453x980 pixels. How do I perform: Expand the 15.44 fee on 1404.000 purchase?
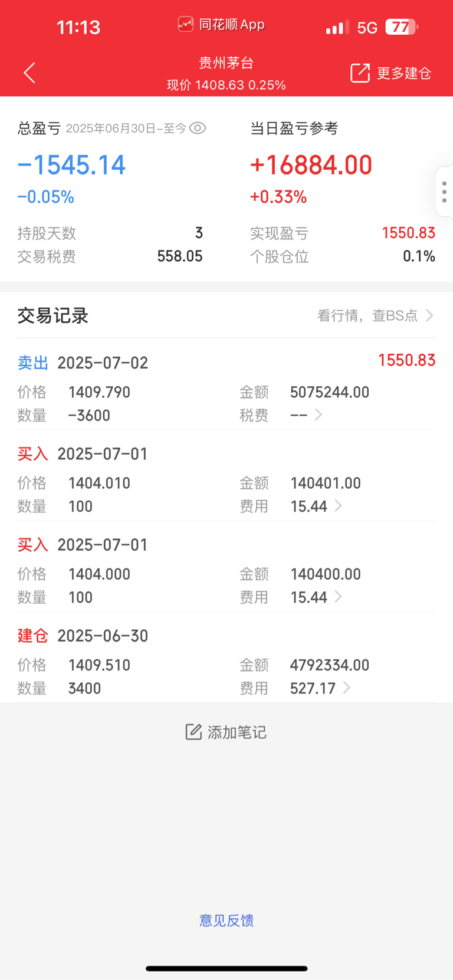click(338, 597)
